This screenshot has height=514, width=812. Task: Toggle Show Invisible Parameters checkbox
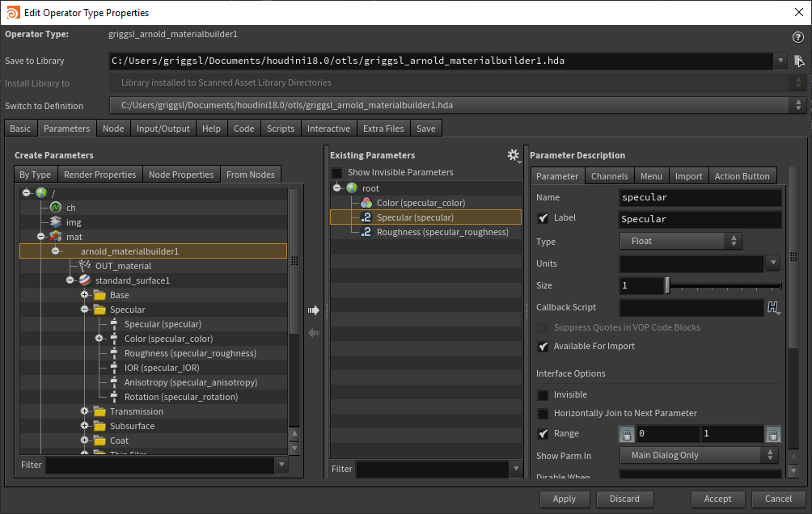[x=336, y=172]
